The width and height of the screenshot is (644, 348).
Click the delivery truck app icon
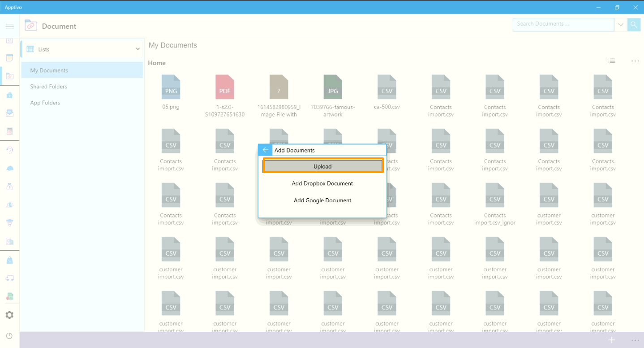click(x=10, y=277)
